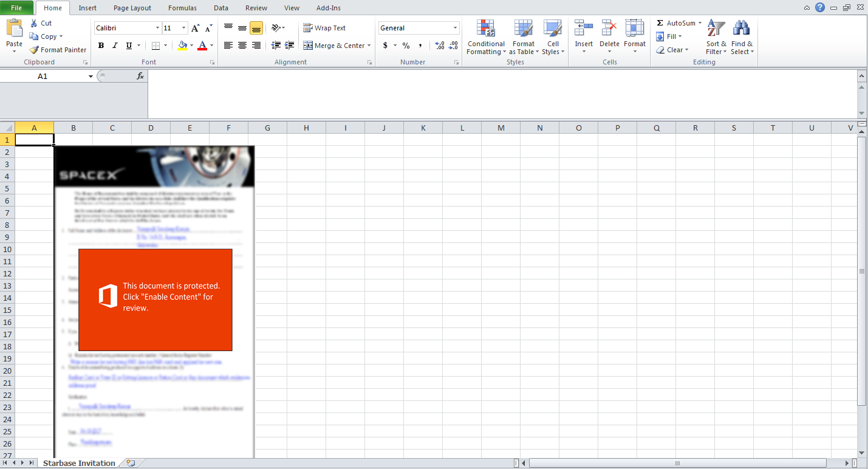Click the insert function fx icon
This screenshot has height=469, width=868.
click(140, 76)
